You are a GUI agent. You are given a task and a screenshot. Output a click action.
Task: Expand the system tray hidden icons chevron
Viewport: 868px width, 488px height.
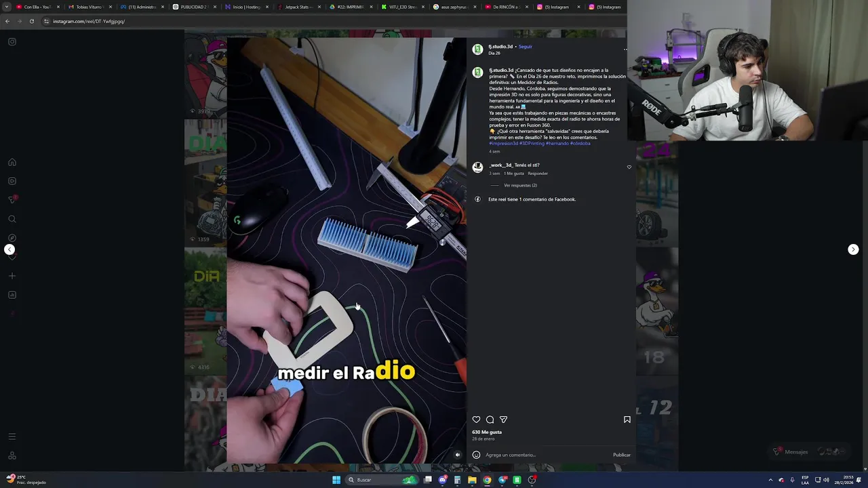click(x=770, y=480)
